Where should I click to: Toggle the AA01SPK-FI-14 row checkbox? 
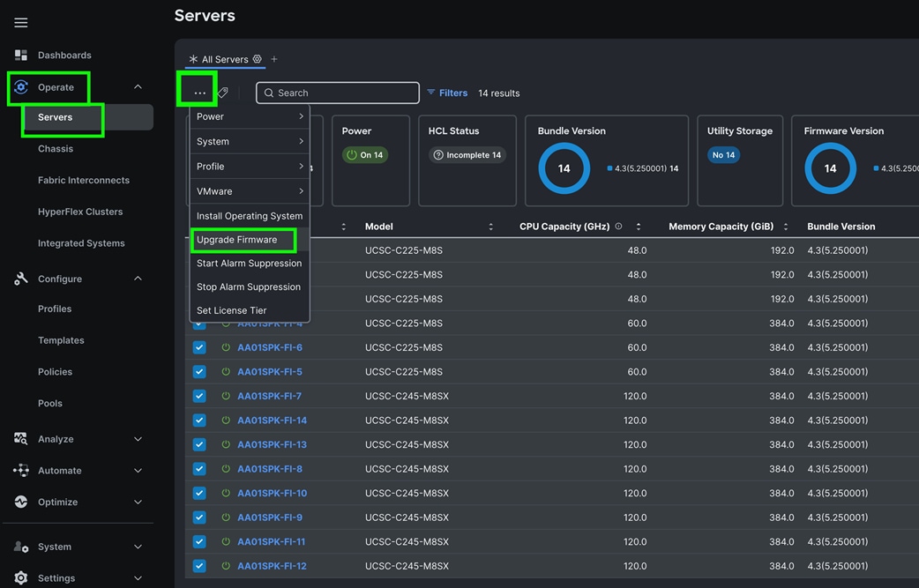(199, 420)
